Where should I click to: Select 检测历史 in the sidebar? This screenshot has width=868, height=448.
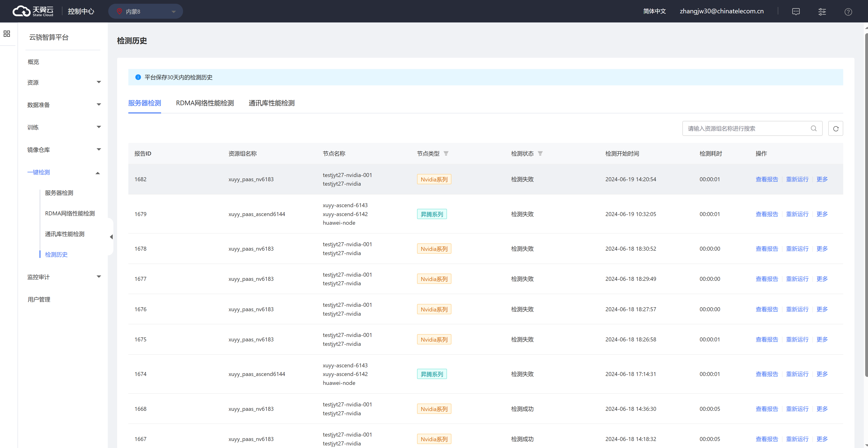pos(56,254)
